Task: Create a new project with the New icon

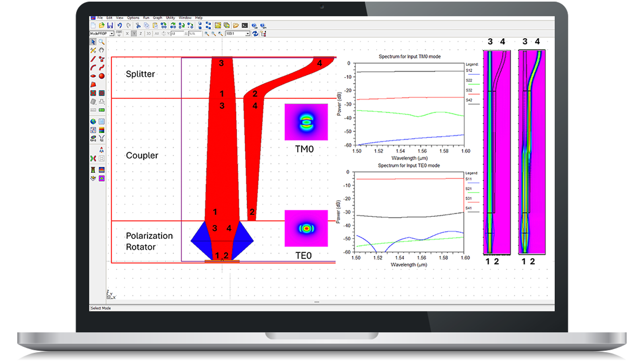Action: pos(93,25)
